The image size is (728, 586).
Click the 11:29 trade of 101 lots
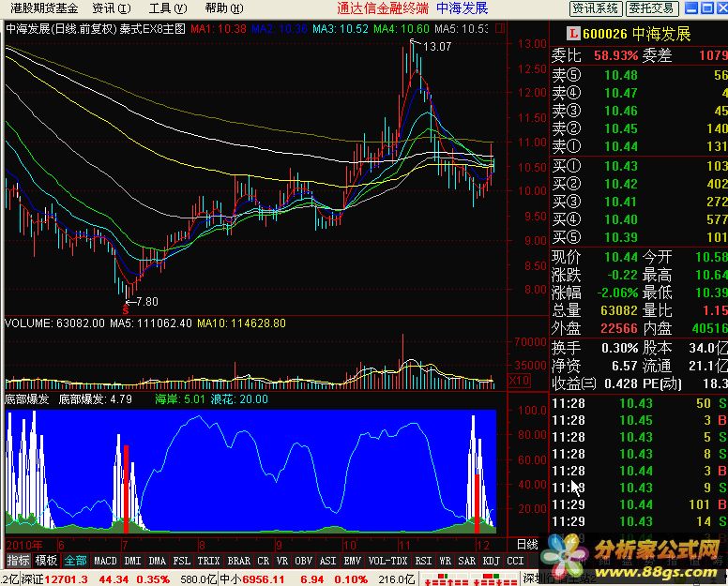coord(639,504)
